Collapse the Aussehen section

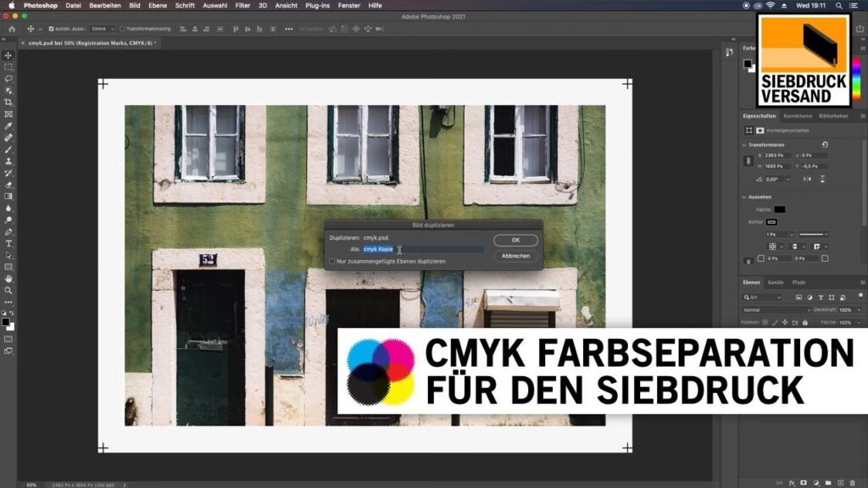coord(744,197)
